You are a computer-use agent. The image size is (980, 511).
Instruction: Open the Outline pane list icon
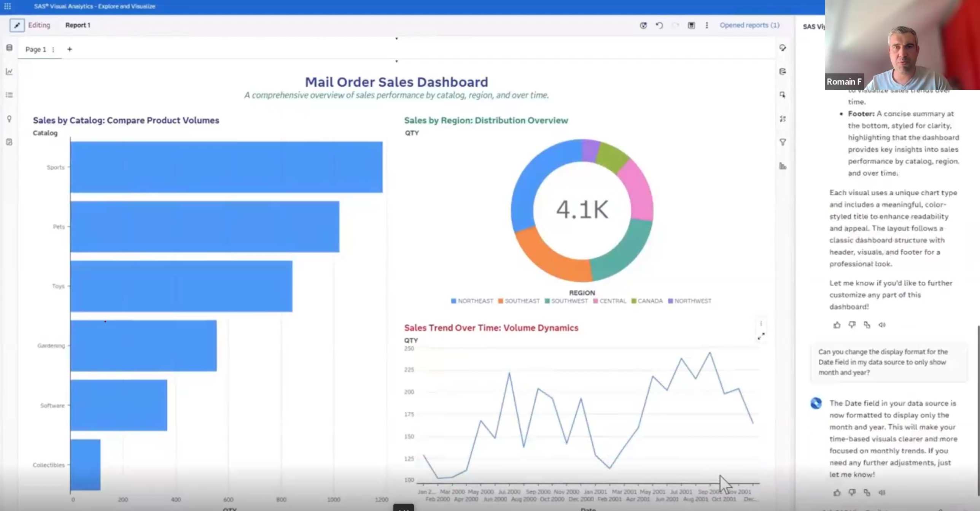point(10,95)
